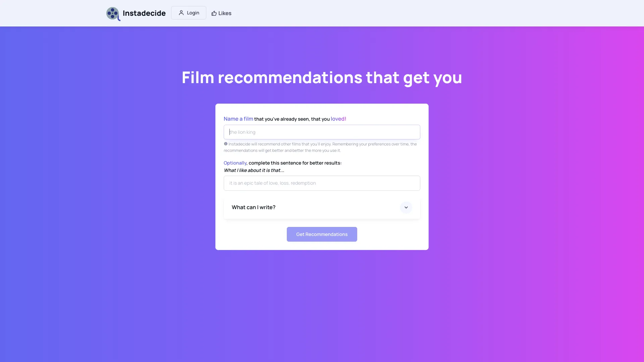Click the 'loved!' magenta word in the prompt
644x362 pixels.
click(x=338, y=119)
